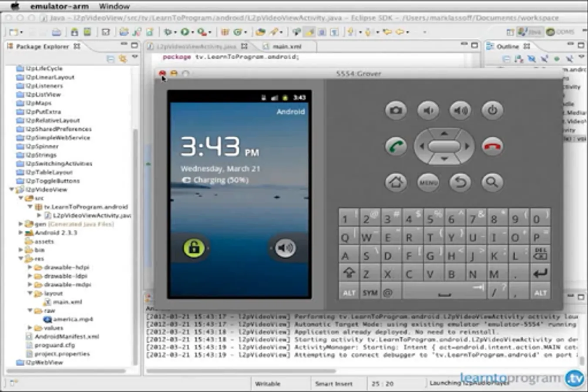Expand the gen folder node

coord(20,224)
